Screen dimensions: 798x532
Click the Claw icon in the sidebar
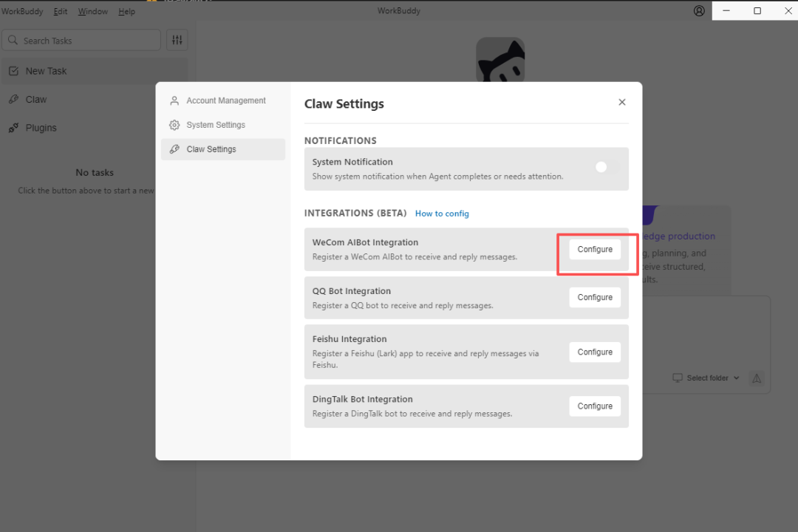[x=14, y=99]
